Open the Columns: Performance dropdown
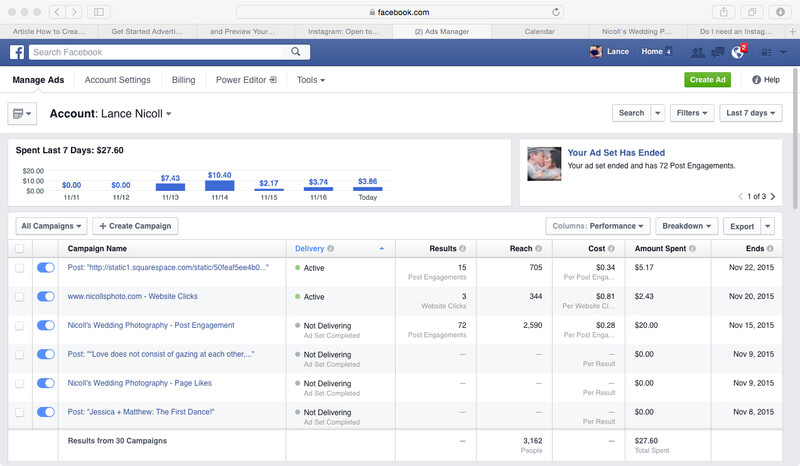Screen dimensions: 800x466 point(597,226)
